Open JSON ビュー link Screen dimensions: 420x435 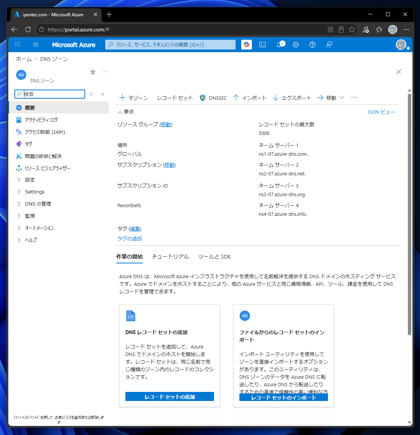tap(381, 112)
